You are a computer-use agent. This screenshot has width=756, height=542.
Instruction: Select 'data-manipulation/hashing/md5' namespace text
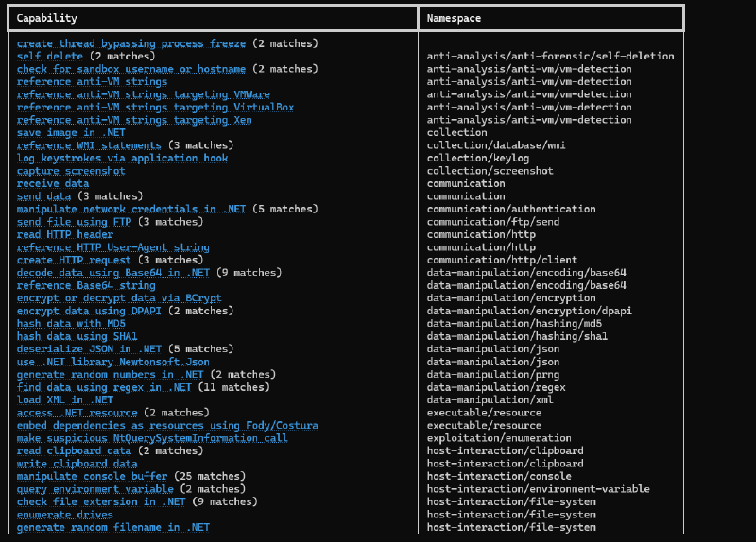pyautogui.click(x=514, y=324)
